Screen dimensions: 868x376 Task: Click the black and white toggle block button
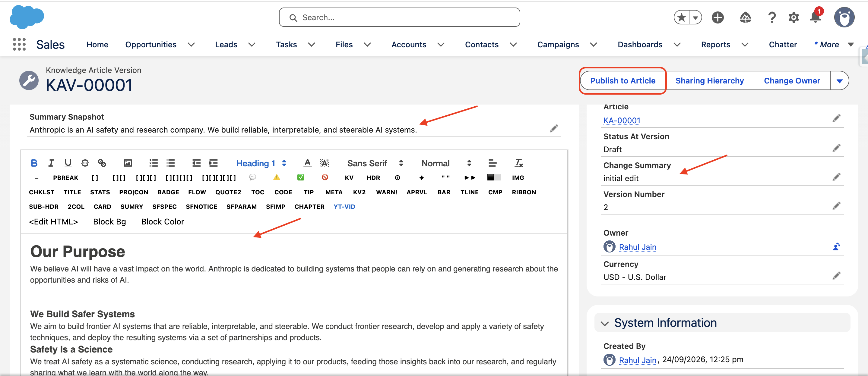(x=494, y=177)
